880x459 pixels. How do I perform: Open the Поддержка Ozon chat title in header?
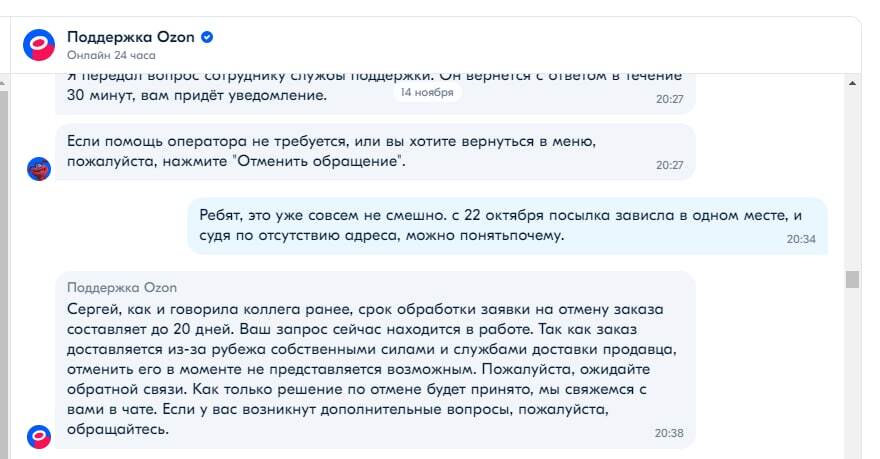point(131,37)
